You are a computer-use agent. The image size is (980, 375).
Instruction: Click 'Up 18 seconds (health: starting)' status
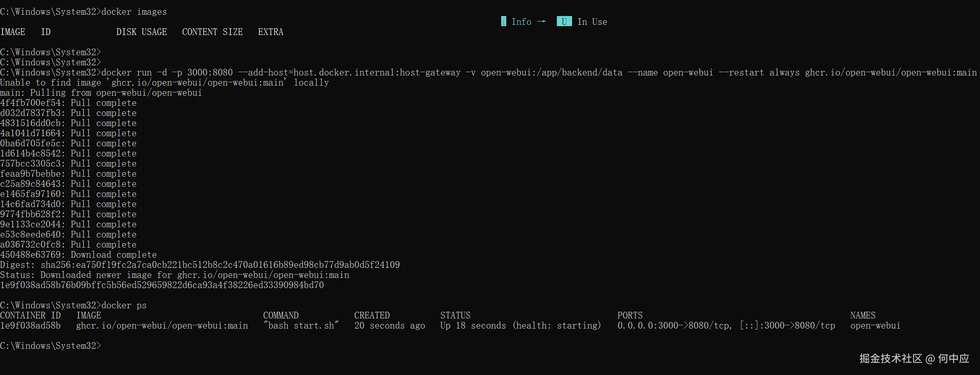pos(521,326)
